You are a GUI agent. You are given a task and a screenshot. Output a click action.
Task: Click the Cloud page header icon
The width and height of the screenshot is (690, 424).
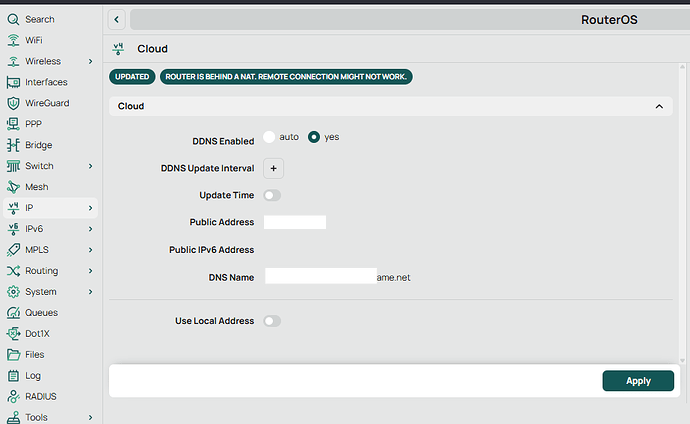click(x=118, y=49)
